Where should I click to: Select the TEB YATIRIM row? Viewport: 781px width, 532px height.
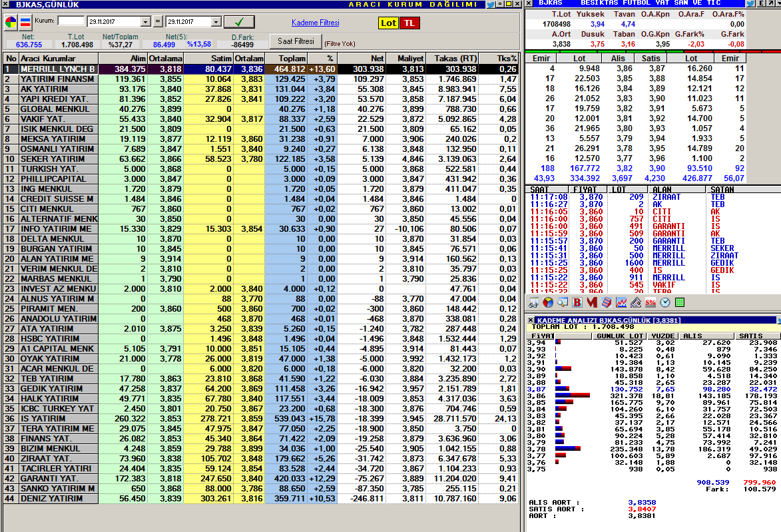pyautogui.click(x=260, y=379)
